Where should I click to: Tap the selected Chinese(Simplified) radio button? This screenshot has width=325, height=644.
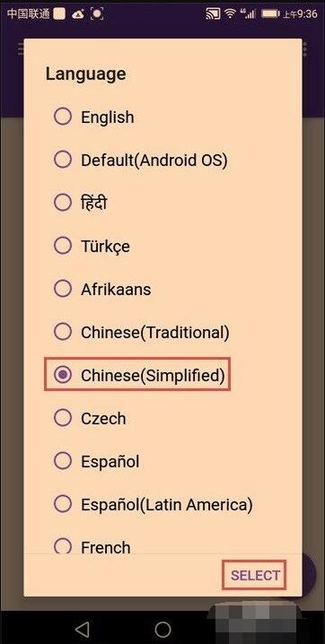click(x=63, y=375)
